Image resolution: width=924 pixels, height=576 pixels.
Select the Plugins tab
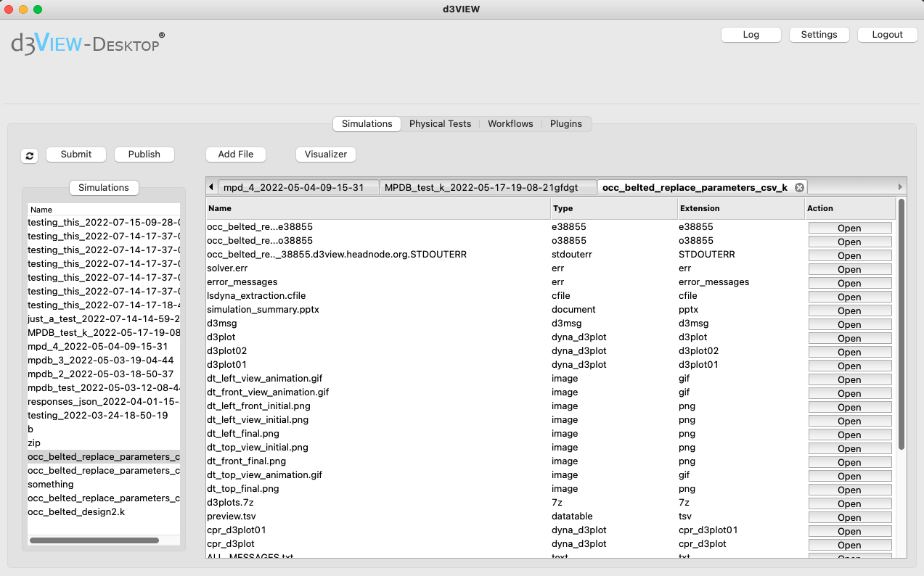(x=566, y=124)
